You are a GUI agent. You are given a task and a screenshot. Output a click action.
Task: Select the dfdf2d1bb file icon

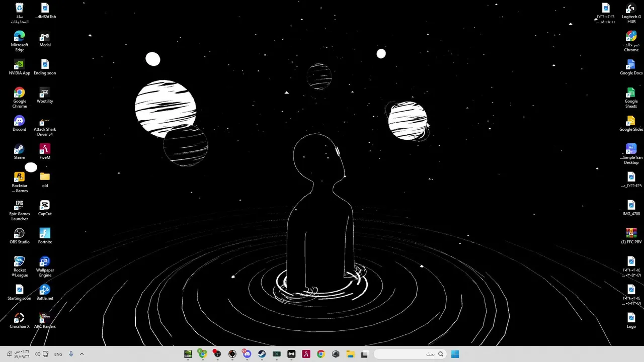coord(45,11)
